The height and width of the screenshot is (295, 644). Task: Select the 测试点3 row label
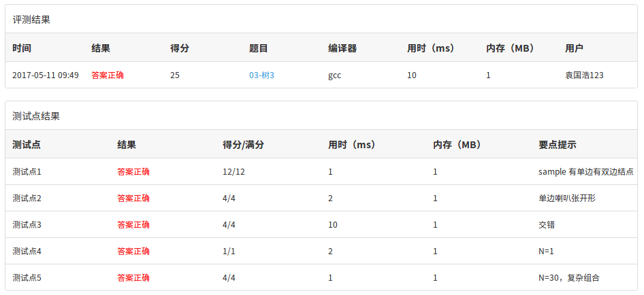click(x=27, y=225)
